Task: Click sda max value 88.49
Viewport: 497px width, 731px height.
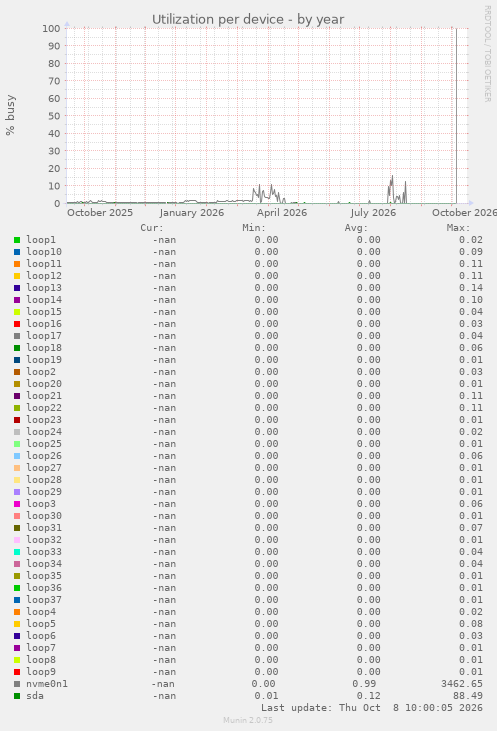Action: (x=468, y=696)
